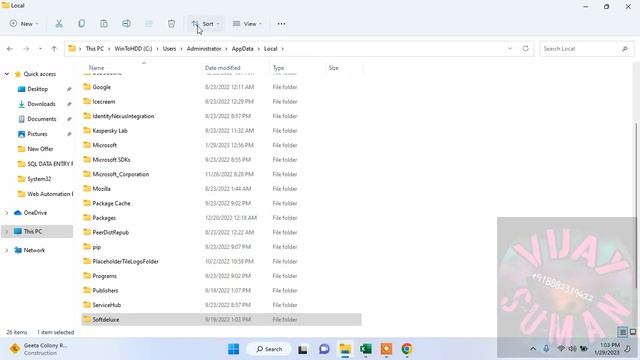Select the IdentityNexusIntegration folder
The image size is (640, 360).
[x=123, y=116]
